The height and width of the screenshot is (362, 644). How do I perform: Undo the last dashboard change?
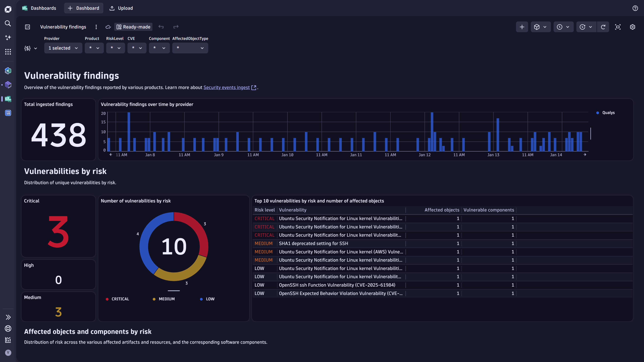[161, 27]
